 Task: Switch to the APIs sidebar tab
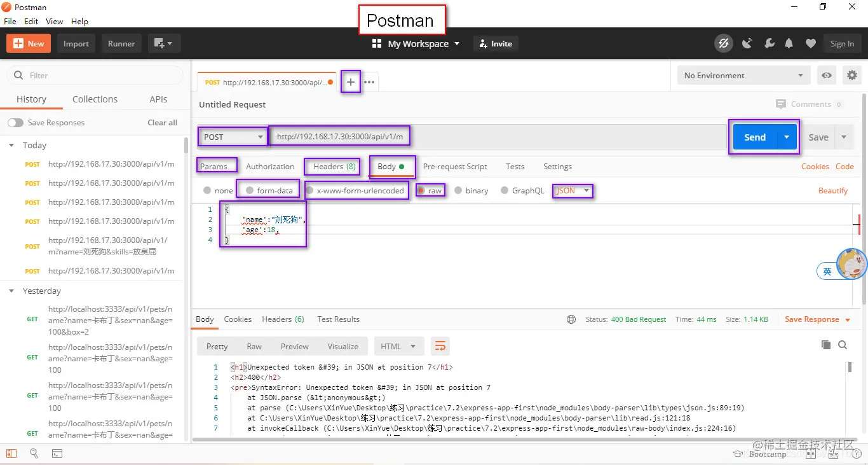[158, 99]
